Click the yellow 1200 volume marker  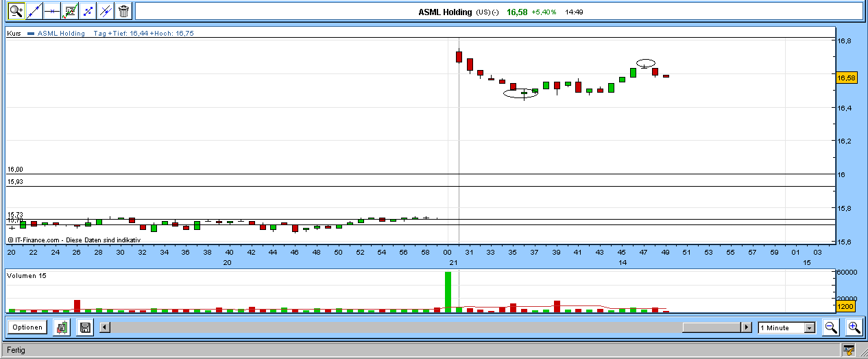[846, 306]
